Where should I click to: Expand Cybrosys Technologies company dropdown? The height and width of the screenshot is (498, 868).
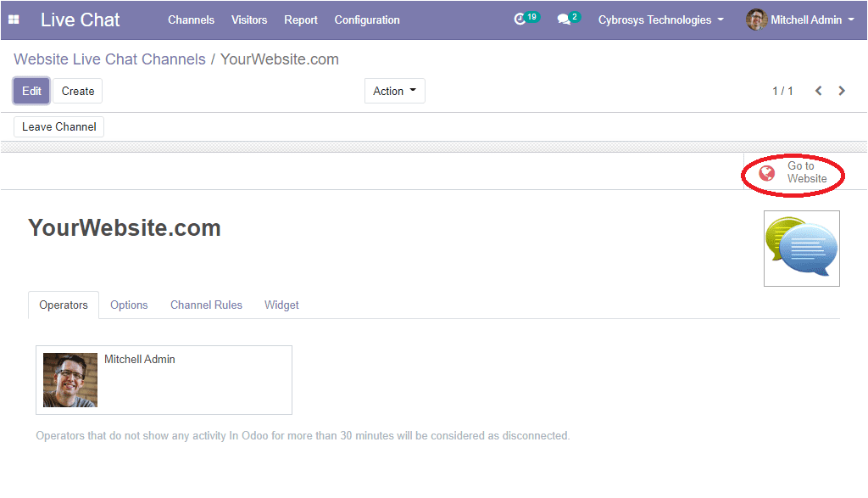(x=661, y=20)
